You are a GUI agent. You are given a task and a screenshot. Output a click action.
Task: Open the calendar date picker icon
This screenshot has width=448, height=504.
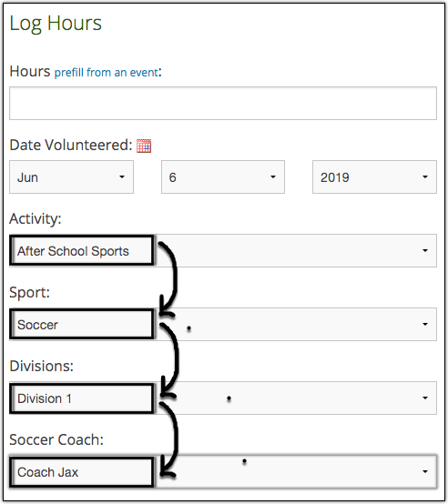(144, 146)
